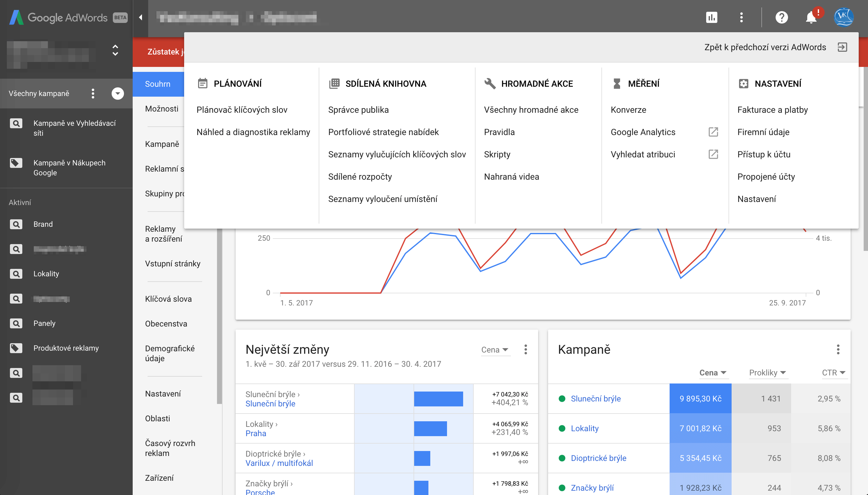The image size is (868, 495).
Task: Click the reports bar chart icon
Action: coord(711,17)
